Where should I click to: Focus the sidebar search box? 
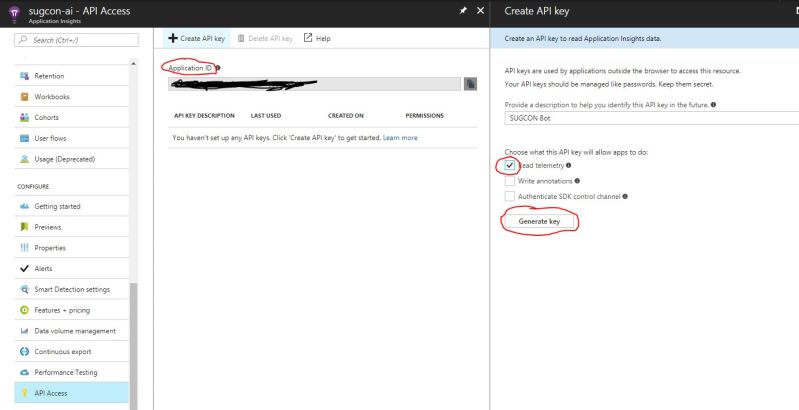[x=76, y=39]
